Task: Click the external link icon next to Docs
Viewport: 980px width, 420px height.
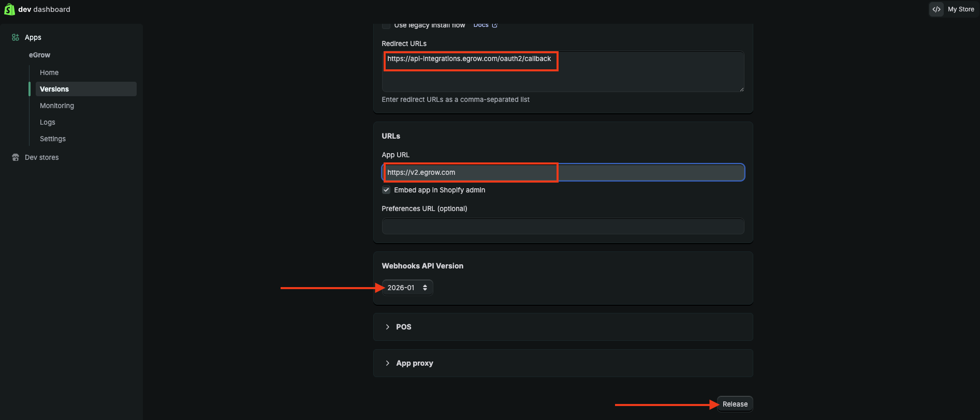Action: coord(495,25)
